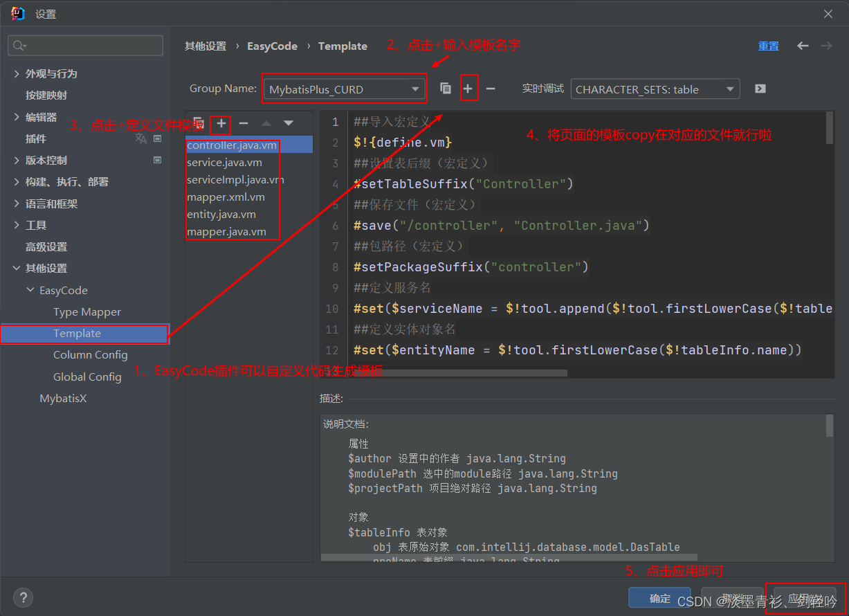Expand the 构建、执行、部署 node

17,181
